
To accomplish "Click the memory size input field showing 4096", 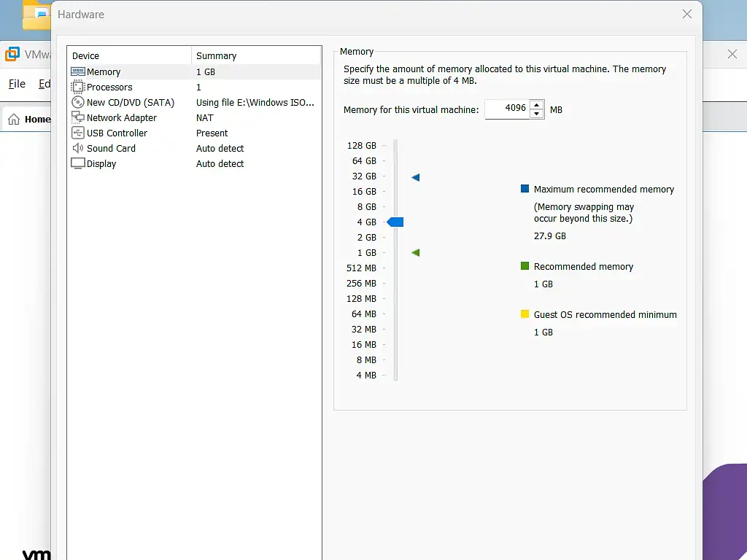I will (509, 109).
